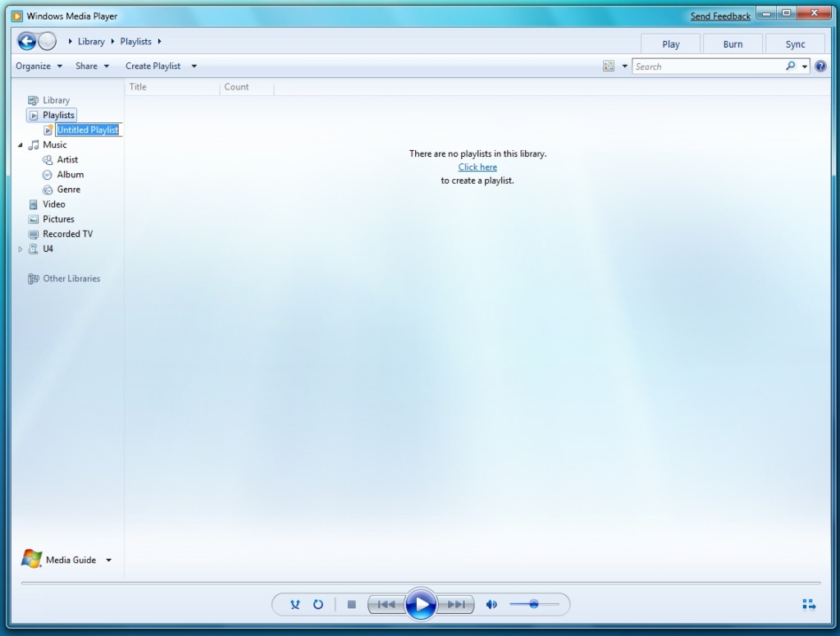
Task: Open the Share dropdown menu
Action: (x=92, y=66)
